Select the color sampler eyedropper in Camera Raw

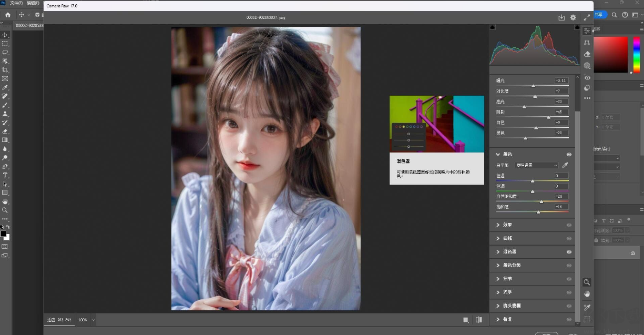(587, 307)
